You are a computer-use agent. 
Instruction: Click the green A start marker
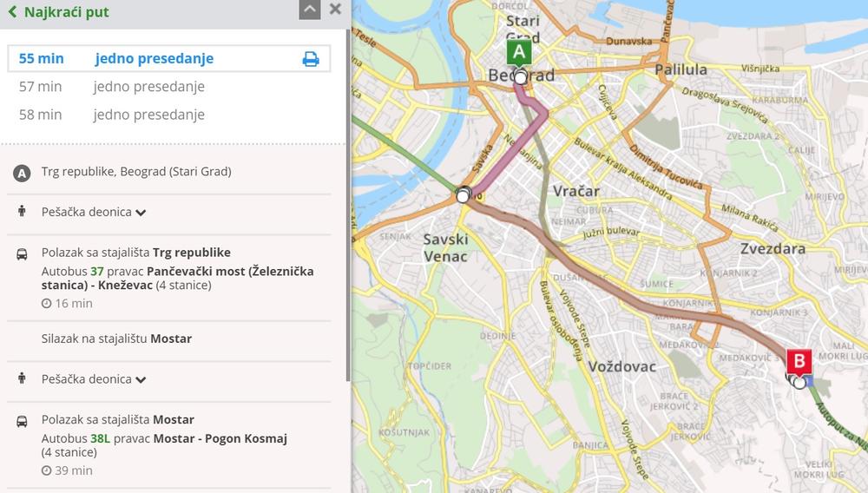[x=519, y=54]
